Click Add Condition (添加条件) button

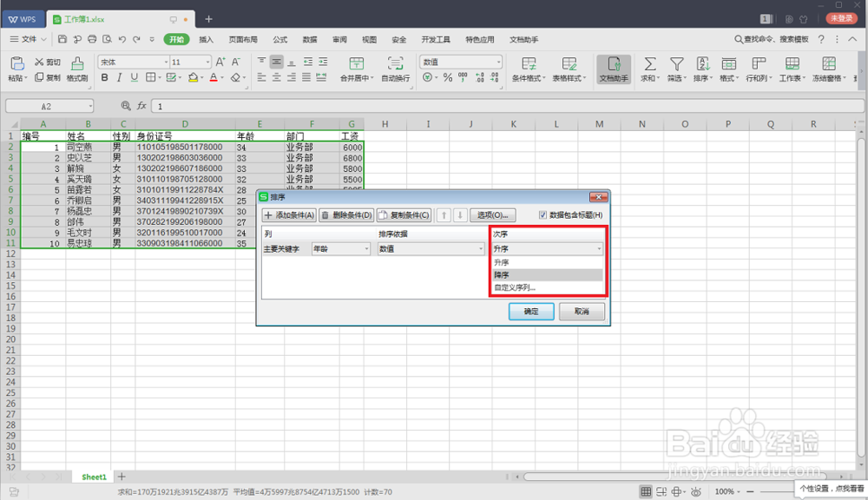pos(290,214)
